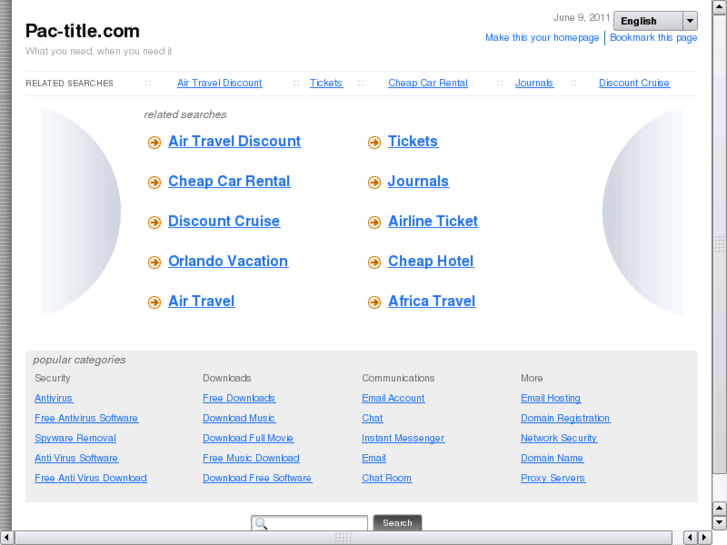Open the large Air Travel Discount link
This screenshot has height=545, width=727.
pyautogui.click(x=235, y=141)
